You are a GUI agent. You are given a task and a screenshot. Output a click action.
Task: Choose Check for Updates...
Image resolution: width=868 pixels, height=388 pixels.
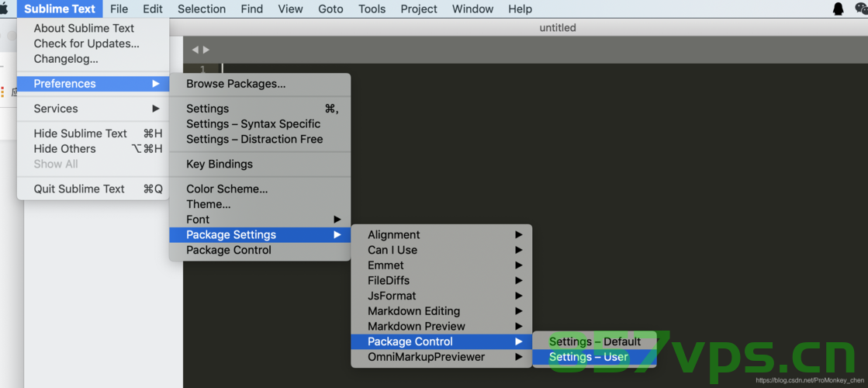point(93,43)
